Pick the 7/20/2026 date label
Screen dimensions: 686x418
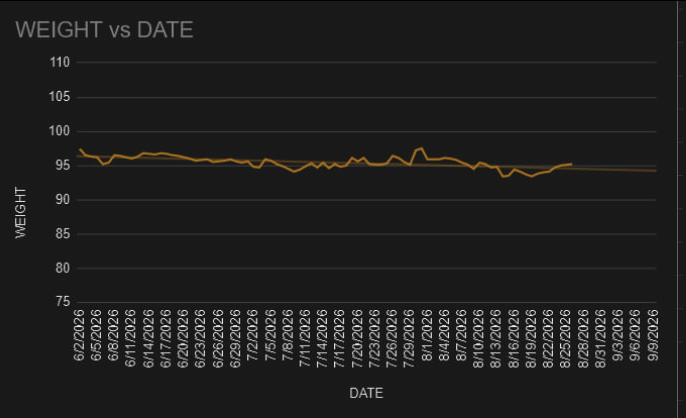click(357, 338)
